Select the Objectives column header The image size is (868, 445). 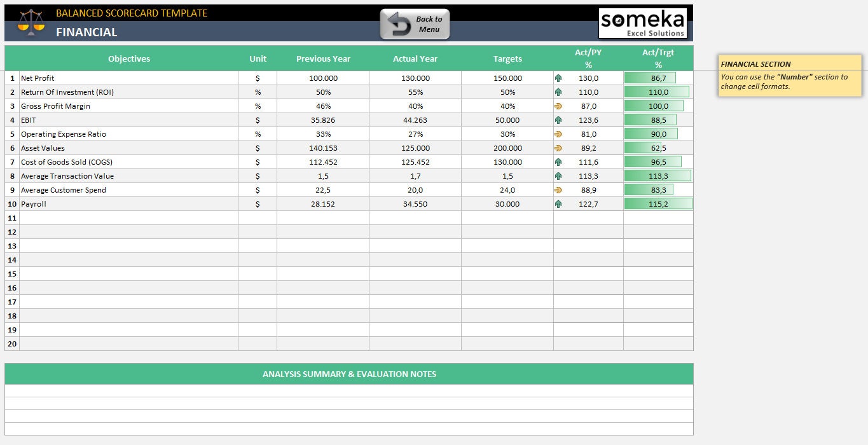pyautogui.click(x=128, y=58)
